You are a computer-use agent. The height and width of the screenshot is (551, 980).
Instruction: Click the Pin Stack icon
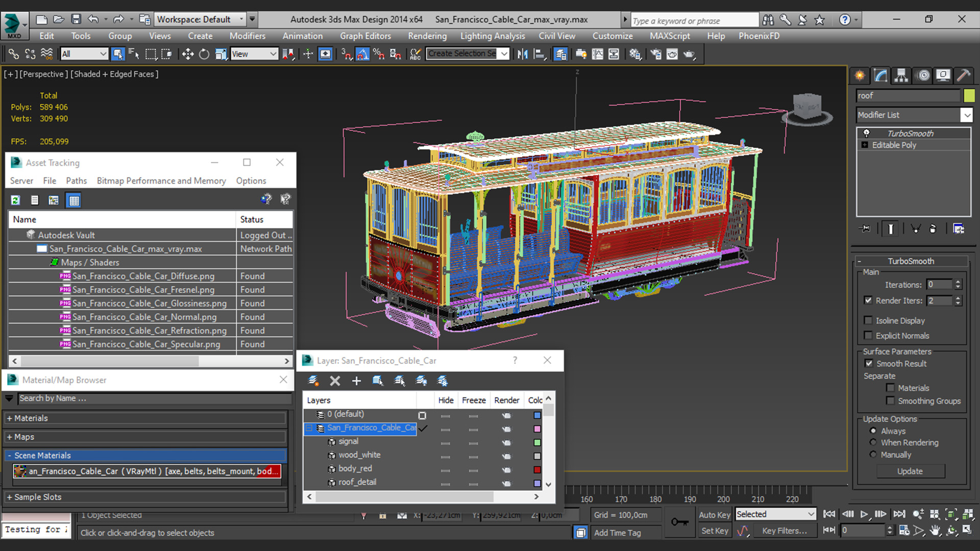pos(865,229)
